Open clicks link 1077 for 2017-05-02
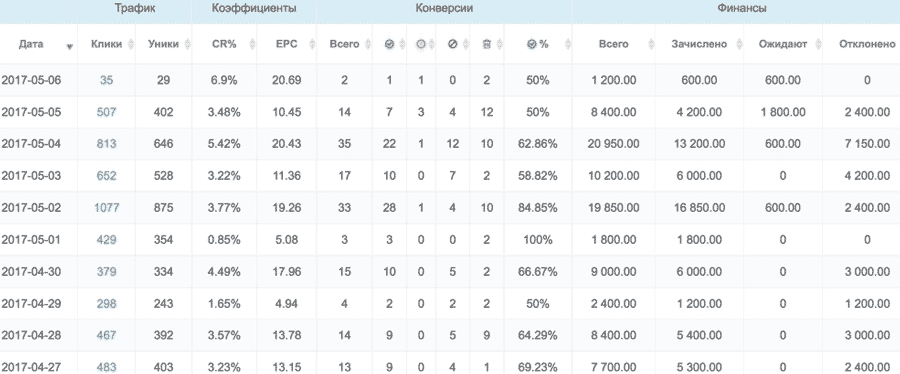900x374 pixels. click(107, 208)
